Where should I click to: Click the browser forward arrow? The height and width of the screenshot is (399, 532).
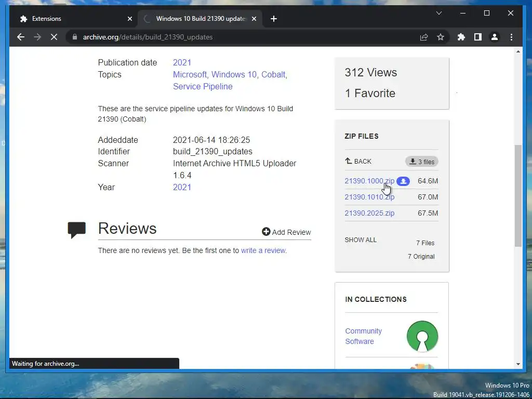[x=37, y=37]
